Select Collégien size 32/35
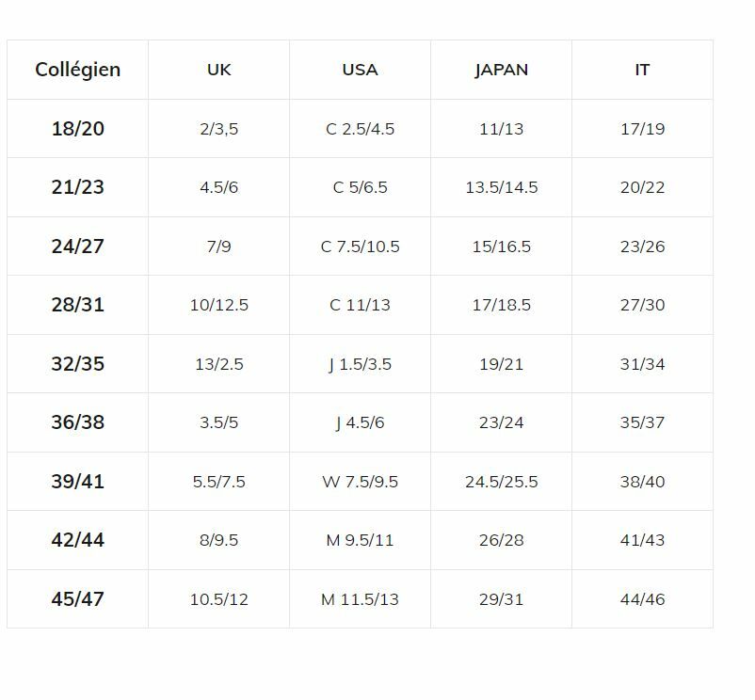The height and width of the screenshot is (700, 755). click(77, 364)
